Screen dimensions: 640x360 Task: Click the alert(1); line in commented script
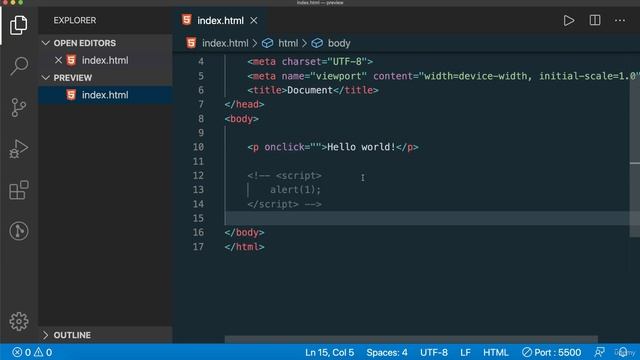point(296,190)
